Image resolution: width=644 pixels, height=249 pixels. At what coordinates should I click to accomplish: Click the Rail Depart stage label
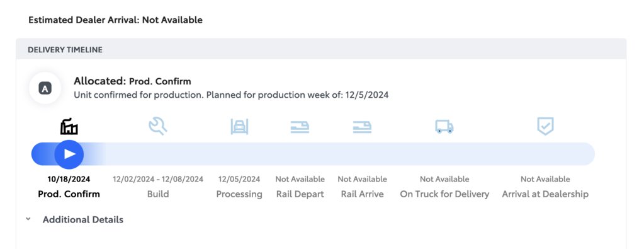pos(300,194)
